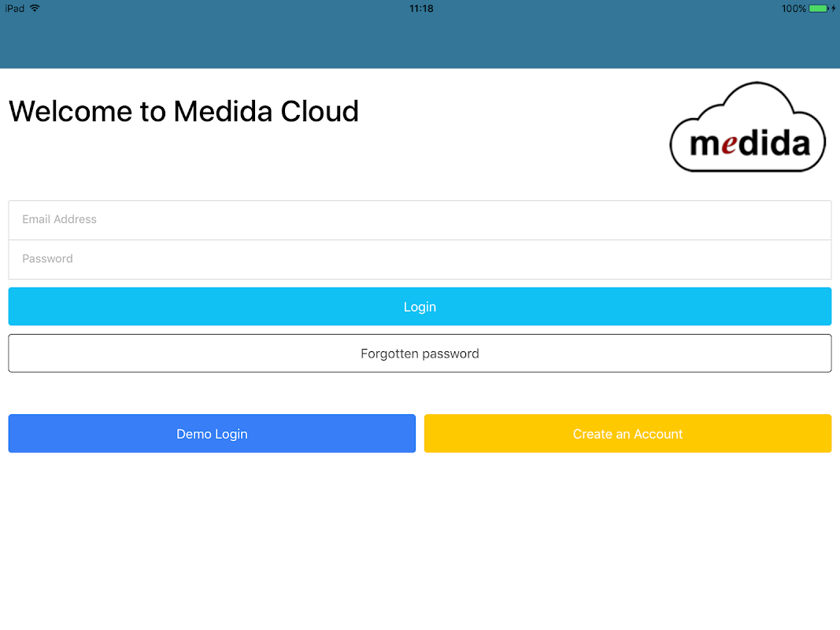Select Create an Account button
The image size is (840, 630).
coord(628,433)
